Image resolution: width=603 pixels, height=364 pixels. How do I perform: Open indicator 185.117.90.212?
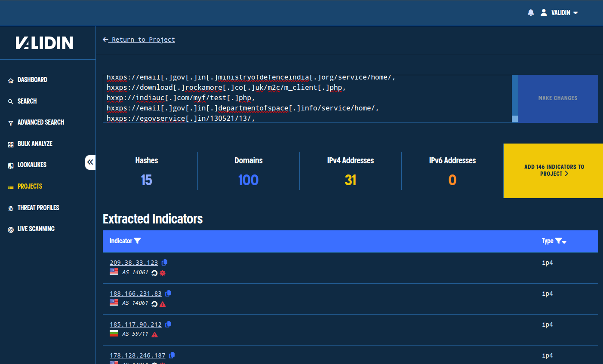point(135,324)
